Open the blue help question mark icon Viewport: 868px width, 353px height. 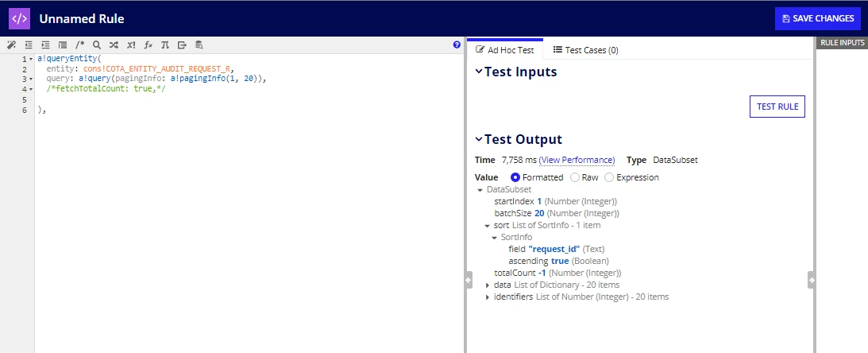click(457, 45)
